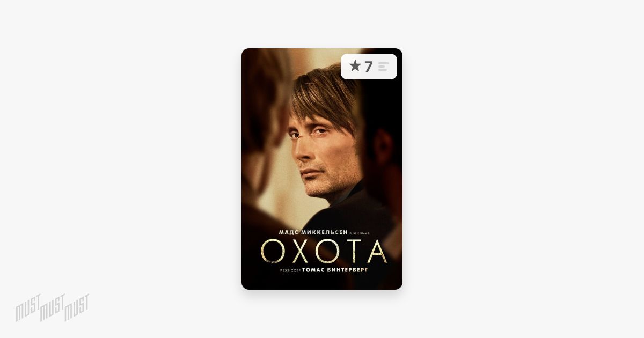Open the ОХОТА movie poster card
Screen dimensions: 644x338
pyautogui.click(x=322, y=169)
